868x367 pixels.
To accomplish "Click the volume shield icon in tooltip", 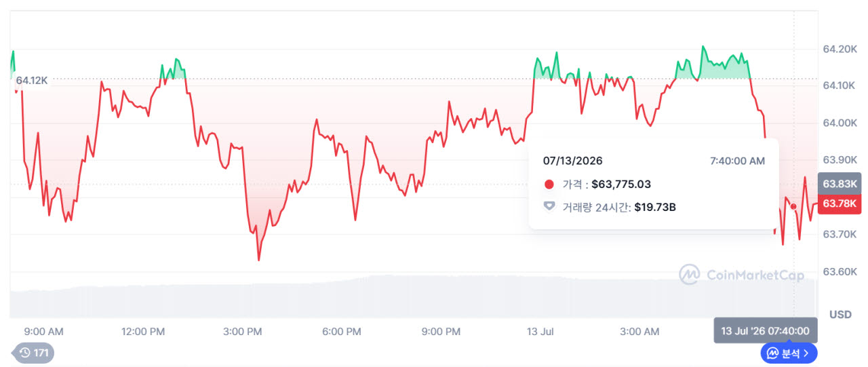I will point(549,207).
